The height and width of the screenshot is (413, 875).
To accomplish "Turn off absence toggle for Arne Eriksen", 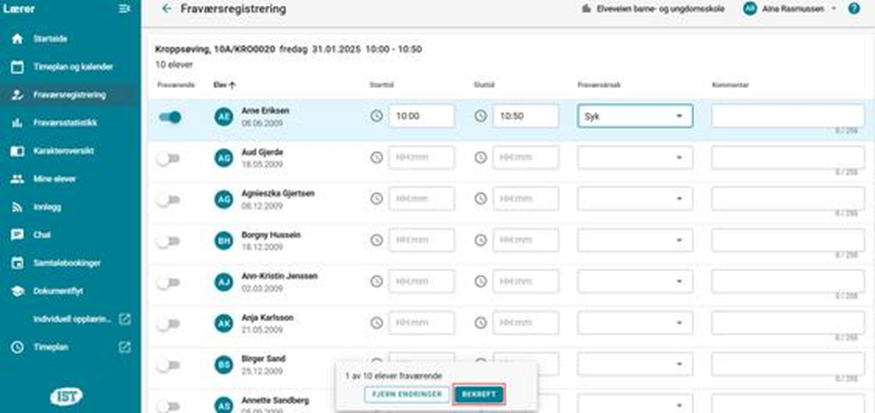I will pos(170,117).
